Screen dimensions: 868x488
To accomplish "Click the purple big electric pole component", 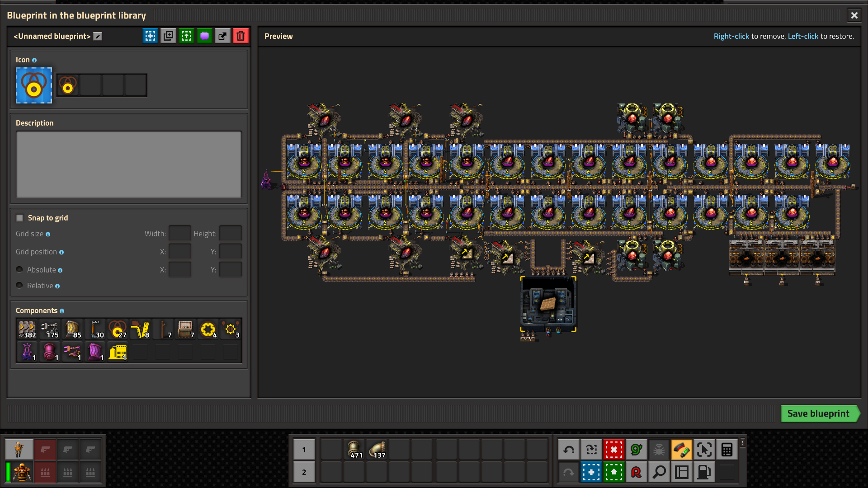I will coord(27,352).
